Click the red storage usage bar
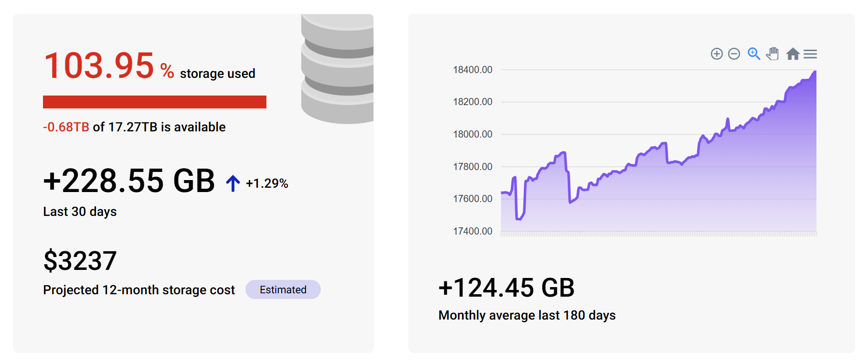This screenshot has height=364, width=868. click(155, 101)
